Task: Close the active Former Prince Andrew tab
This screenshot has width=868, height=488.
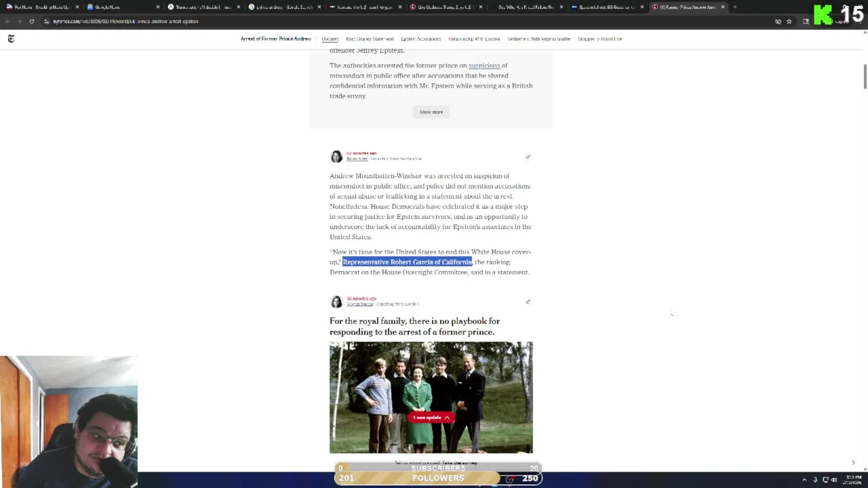Action: pyautogui.click(x=723, y=7)
